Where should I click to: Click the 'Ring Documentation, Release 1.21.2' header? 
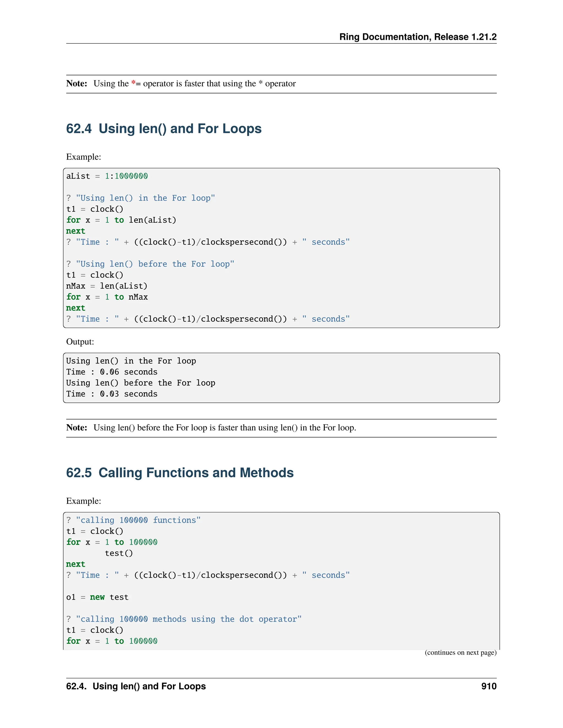pyautogui.click(x=418, y=37)
